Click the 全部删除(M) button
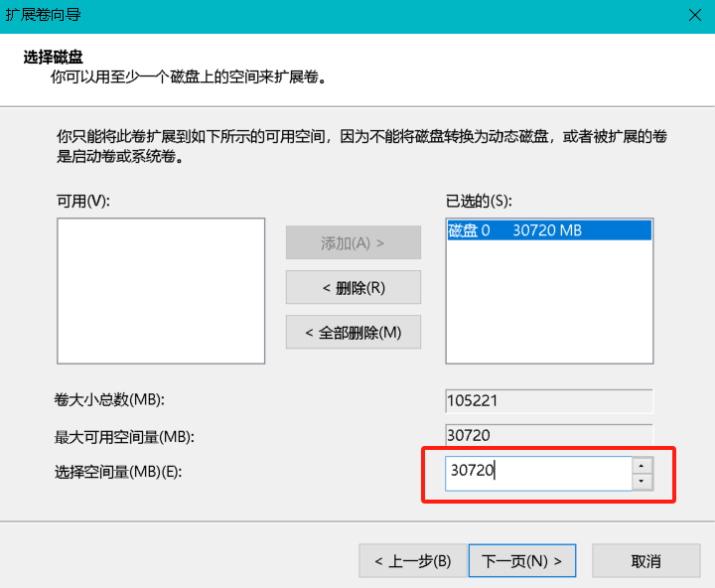The height and width of the screenshot is (588, 715). pos(354,332)
